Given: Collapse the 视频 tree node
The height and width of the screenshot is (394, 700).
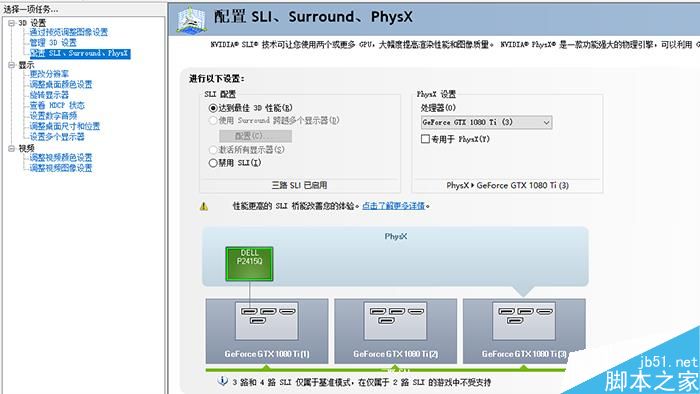Looking at the screenshot, I should [x=12, y=149].
